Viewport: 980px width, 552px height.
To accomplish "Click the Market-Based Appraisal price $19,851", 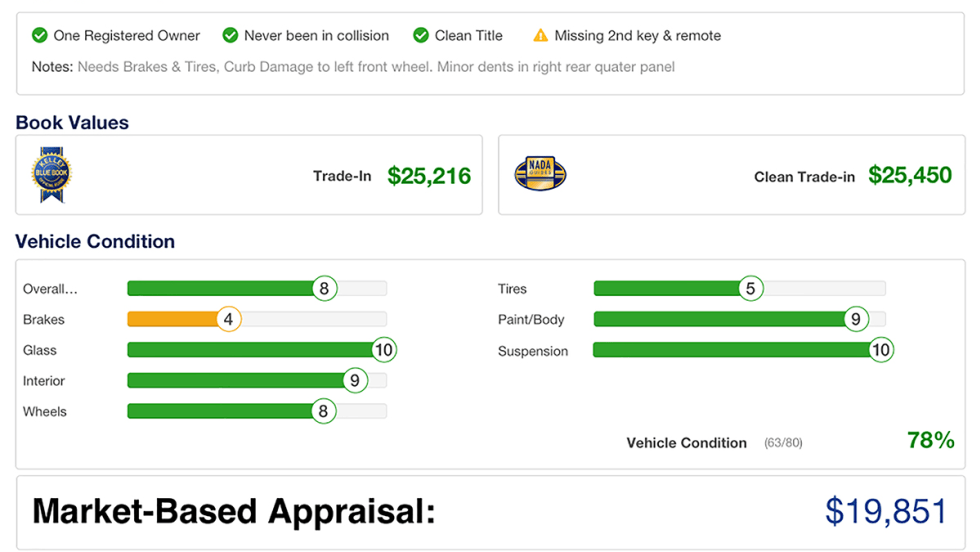I will click(885, 511).
